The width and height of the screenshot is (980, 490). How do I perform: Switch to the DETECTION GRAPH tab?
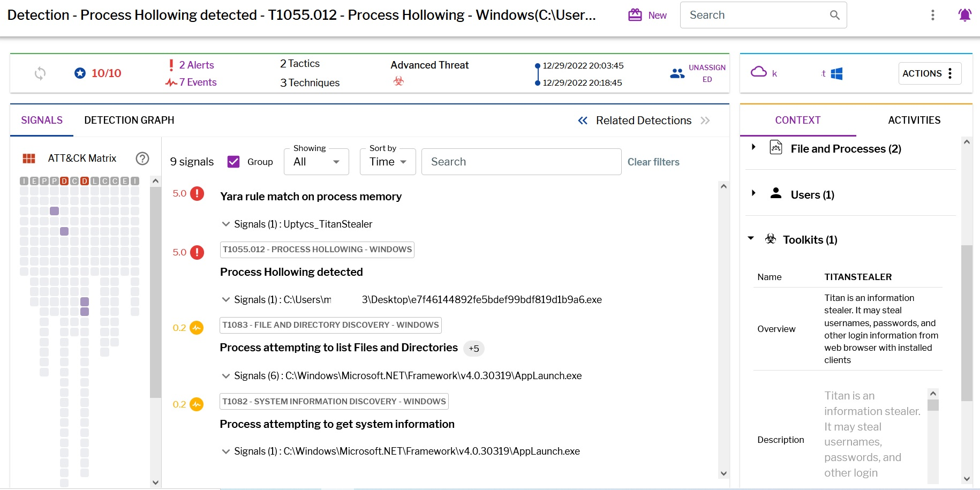tap(129, 120)
